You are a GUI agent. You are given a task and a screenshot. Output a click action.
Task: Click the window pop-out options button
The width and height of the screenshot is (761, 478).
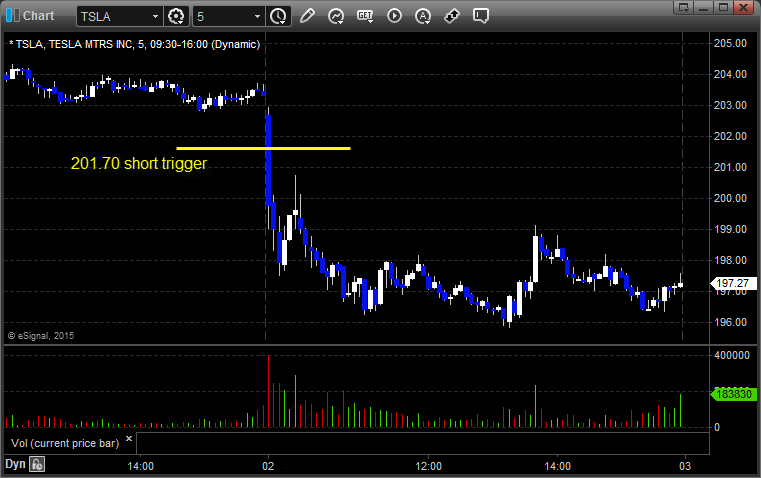(x=684, y=7)
